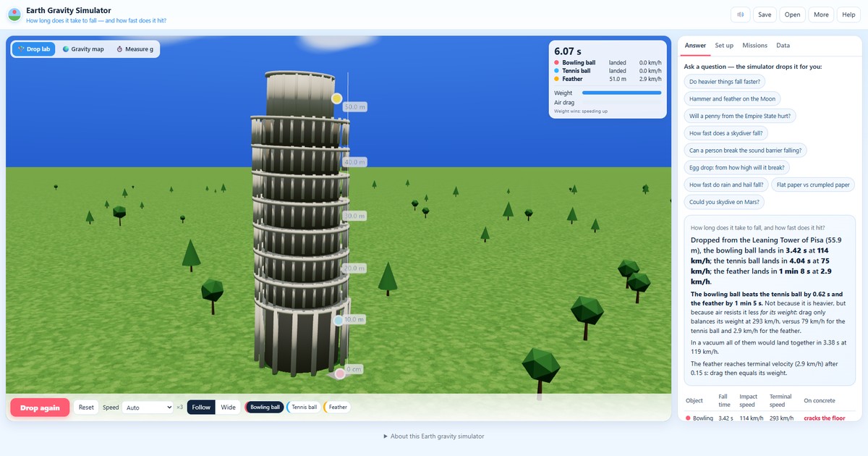
Task: Click the Save button
Action: tap(765, 14)
